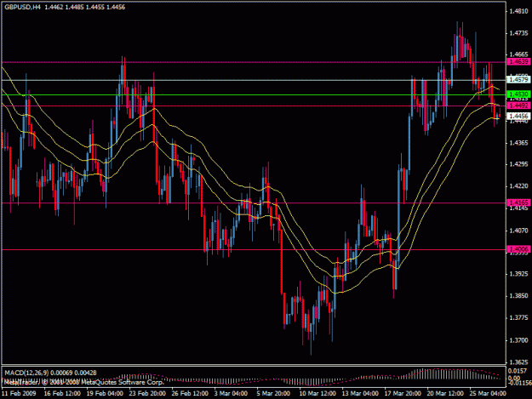Click the 1.4665 price scale value

pyautogui.click(x=518, y=54)
